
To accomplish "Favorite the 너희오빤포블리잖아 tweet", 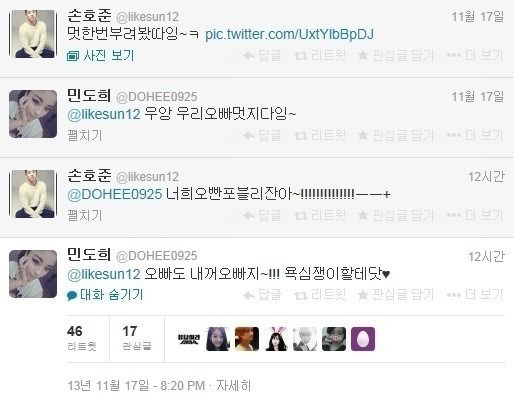I will (x=396, y=215).
